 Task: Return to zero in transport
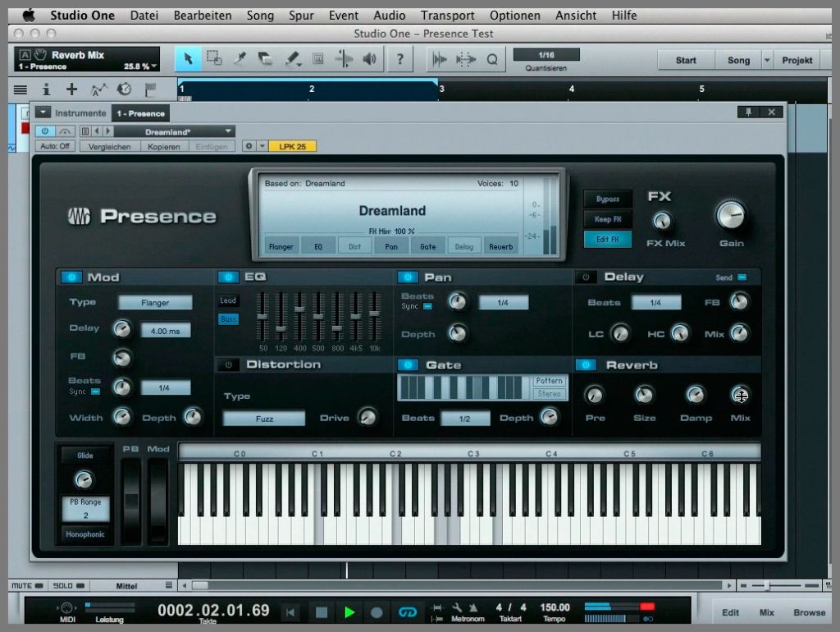(291, 611)
